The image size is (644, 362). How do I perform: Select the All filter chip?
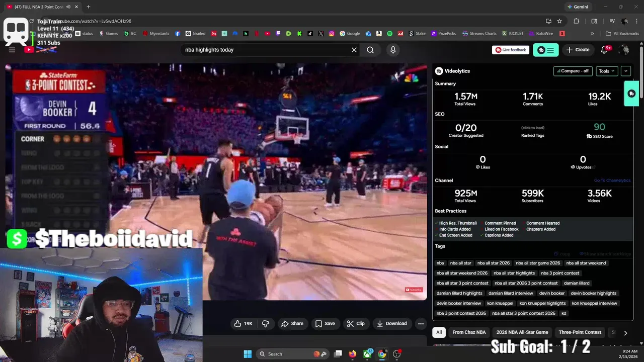[x=439, y=332]
